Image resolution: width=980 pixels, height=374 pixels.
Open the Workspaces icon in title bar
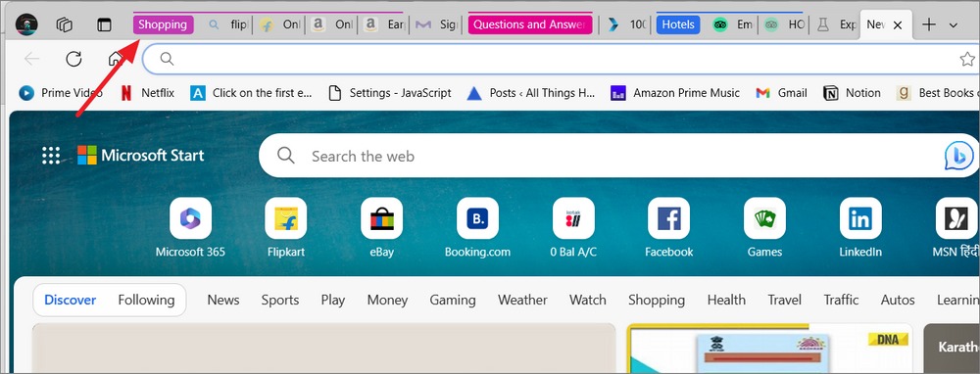[x=65, y=25]
